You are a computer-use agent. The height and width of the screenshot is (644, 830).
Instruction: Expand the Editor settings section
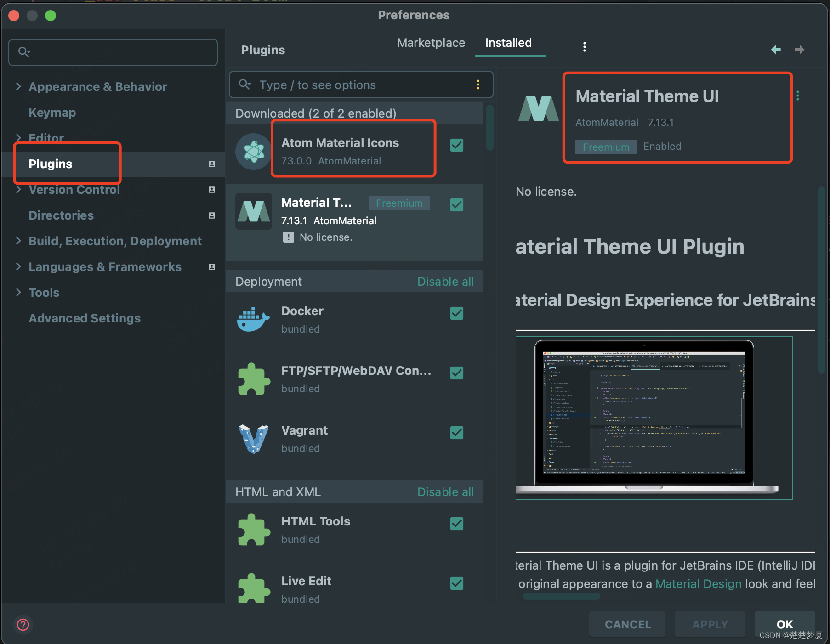coord(18,138)
